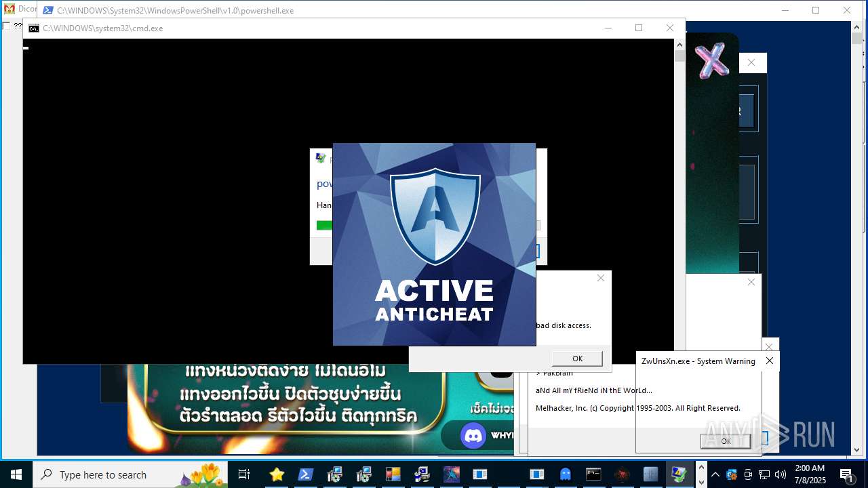Viewport: 868px width, 488px height.
Task: Open the Windows Start menu
Action: pos(16,474)
